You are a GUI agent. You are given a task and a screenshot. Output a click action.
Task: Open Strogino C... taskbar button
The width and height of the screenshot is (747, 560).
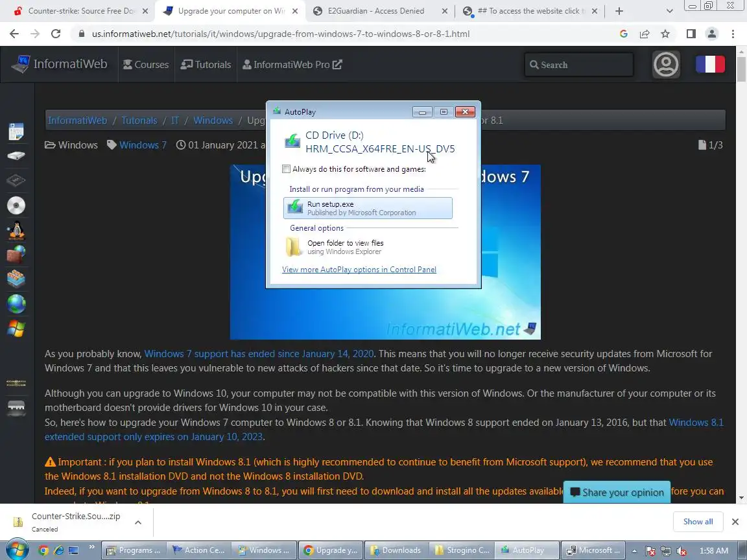[x=462, y=550]
